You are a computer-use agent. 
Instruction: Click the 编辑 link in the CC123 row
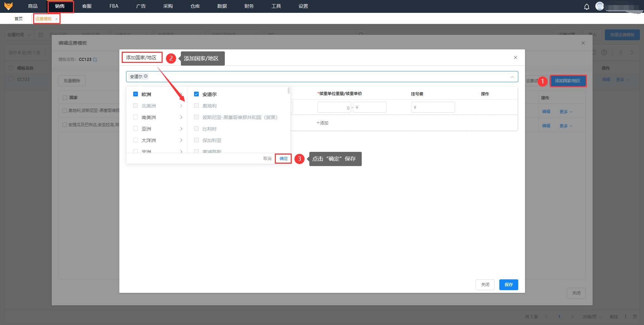pos(606,80)
